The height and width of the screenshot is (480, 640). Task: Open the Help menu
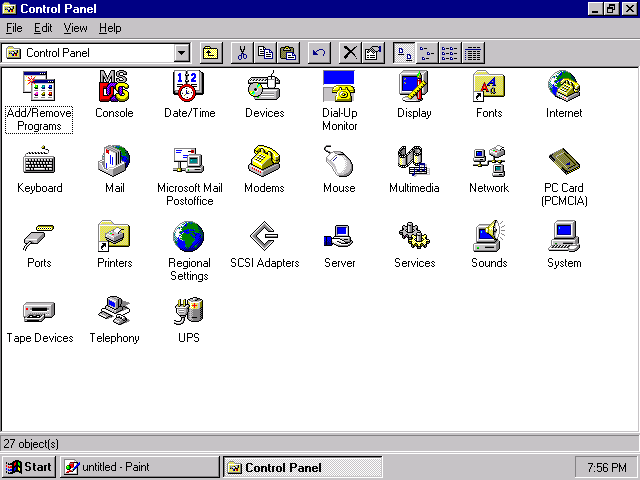[110, 28]
